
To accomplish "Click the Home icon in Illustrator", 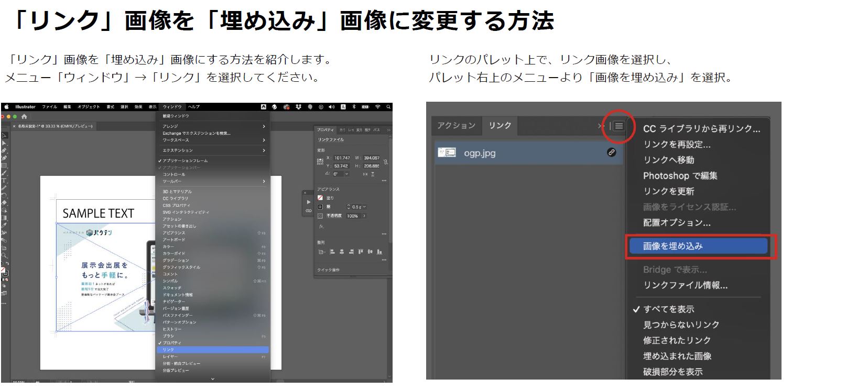I will point(24,116).
